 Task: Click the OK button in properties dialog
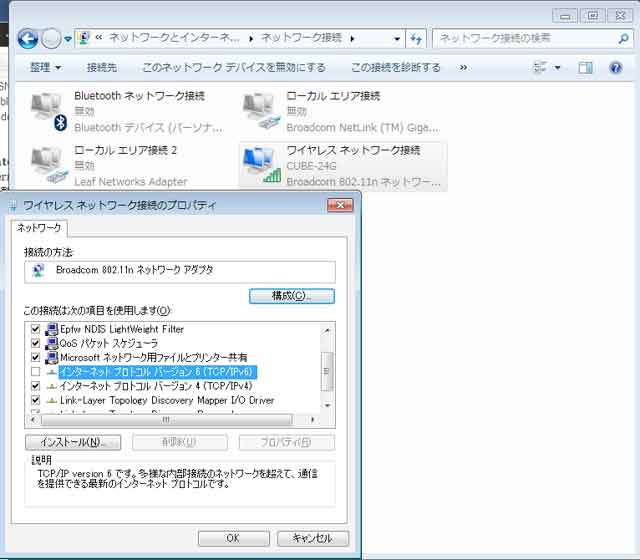233,538
